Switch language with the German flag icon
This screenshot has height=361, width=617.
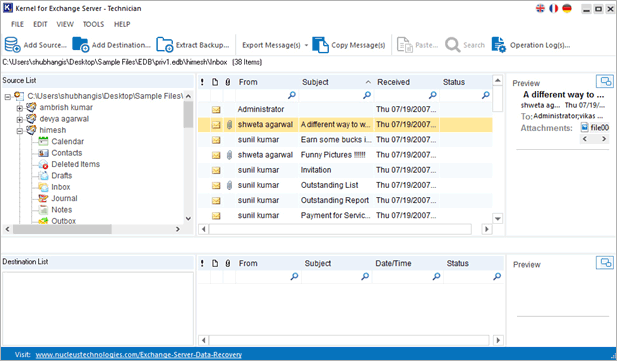coord(567,8)
